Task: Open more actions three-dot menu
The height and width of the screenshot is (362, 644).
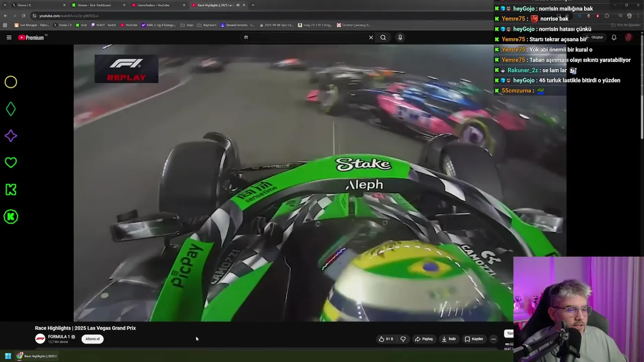Action: click(494, 339)
